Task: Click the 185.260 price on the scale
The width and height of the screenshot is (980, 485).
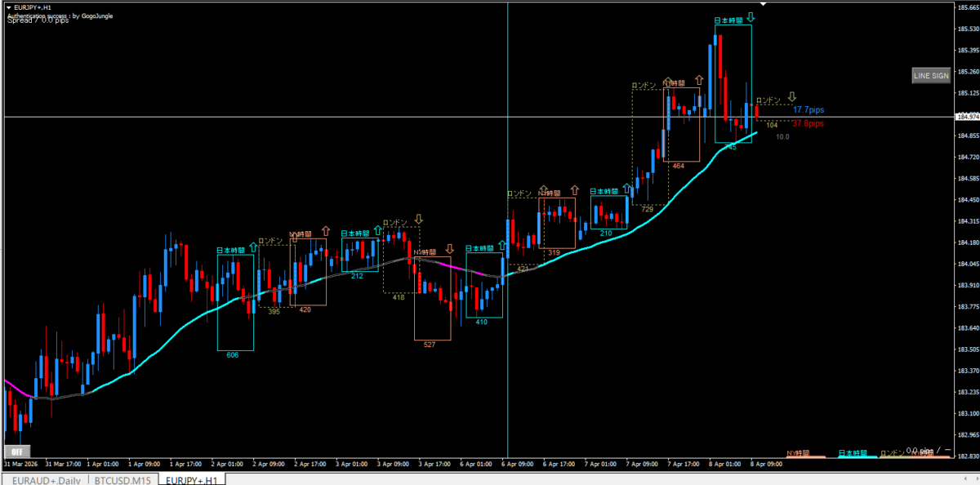Action: [967, 71]
